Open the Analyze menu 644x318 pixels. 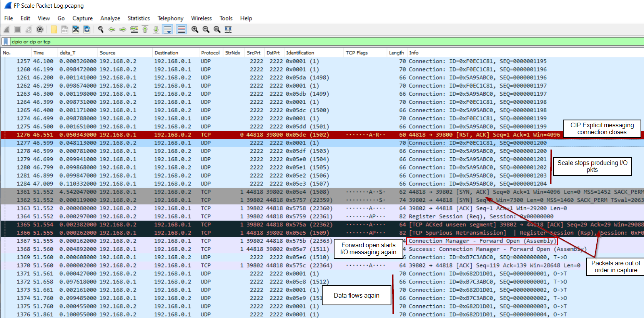(110, 18)
